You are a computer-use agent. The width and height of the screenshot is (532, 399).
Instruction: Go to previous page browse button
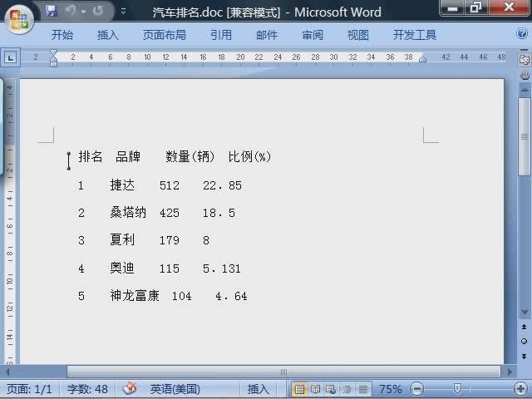click(x=525, y=327)
